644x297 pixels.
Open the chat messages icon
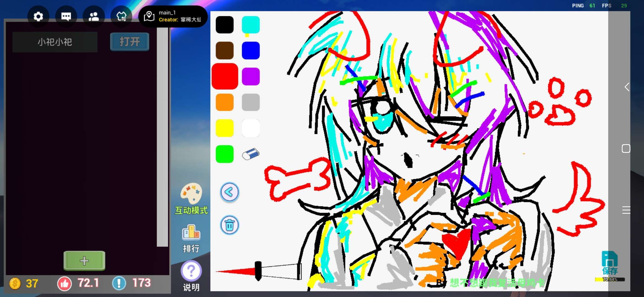66,17
